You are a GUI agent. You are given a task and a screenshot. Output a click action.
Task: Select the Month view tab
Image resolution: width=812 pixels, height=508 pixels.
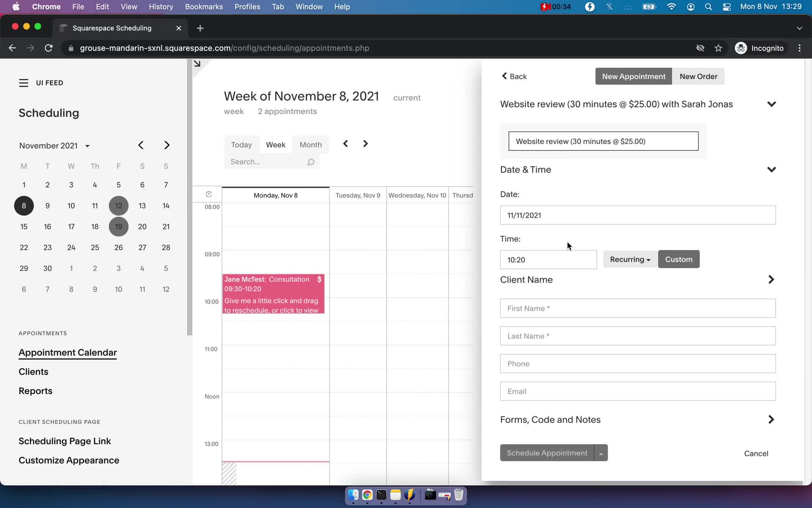(x=310, y=144)
